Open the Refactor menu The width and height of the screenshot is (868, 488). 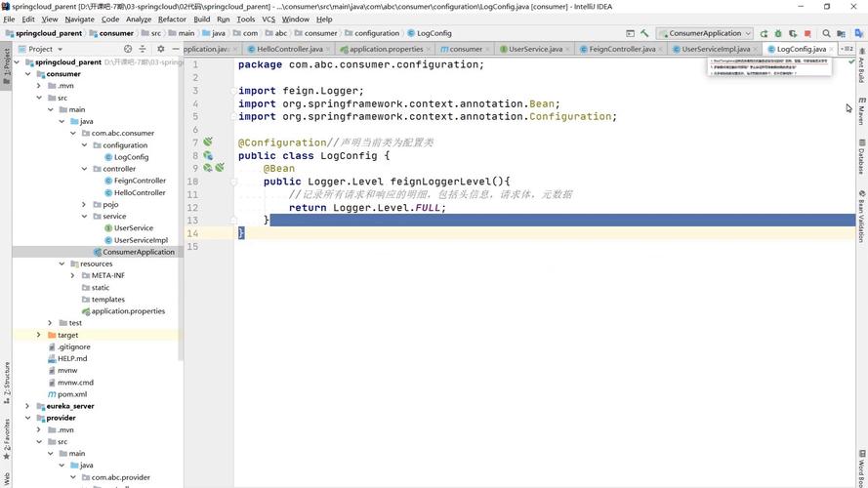click(172, 19)
